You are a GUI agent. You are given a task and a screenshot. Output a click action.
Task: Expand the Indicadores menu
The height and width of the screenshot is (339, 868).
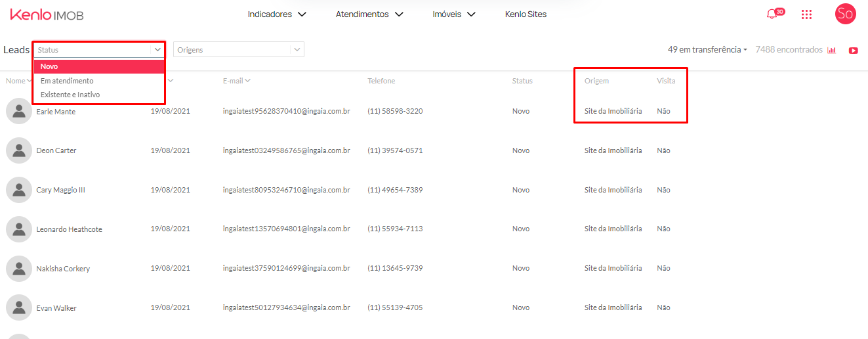click(277, 14)
